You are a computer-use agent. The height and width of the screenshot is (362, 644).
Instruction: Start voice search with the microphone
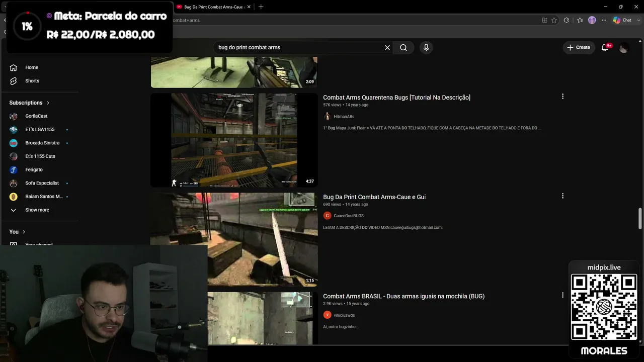coord(426,47)
